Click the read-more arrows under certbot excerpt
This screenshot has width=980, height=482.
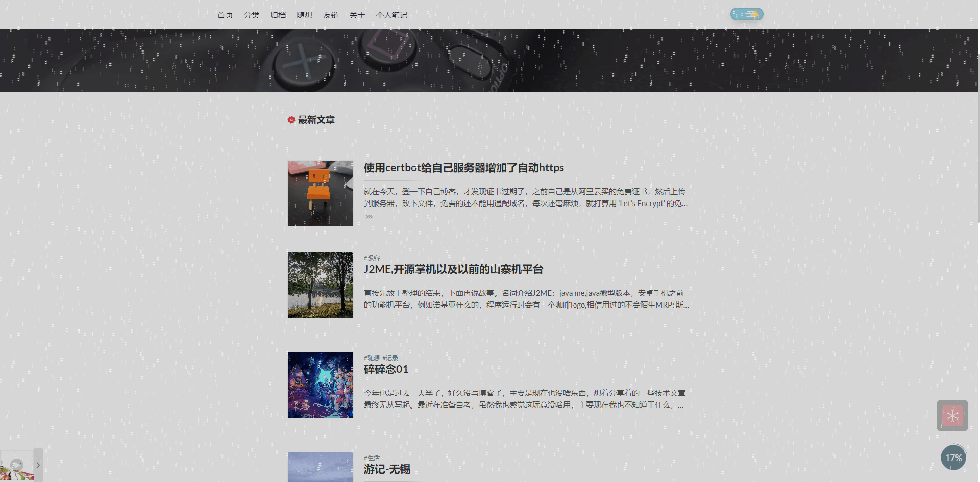[x=369, y=217]
